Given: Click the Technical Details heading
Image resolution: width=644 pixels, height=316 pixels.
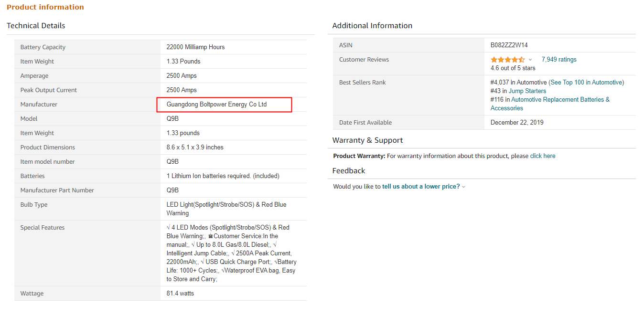Looking at the screenshot, I should 36,26.
